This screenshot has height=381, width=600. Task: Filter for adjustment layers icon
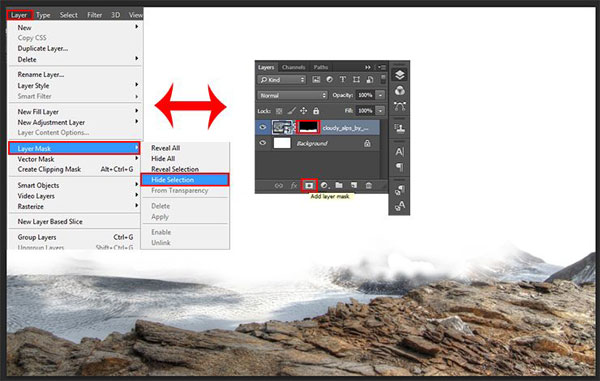point(329,80)
